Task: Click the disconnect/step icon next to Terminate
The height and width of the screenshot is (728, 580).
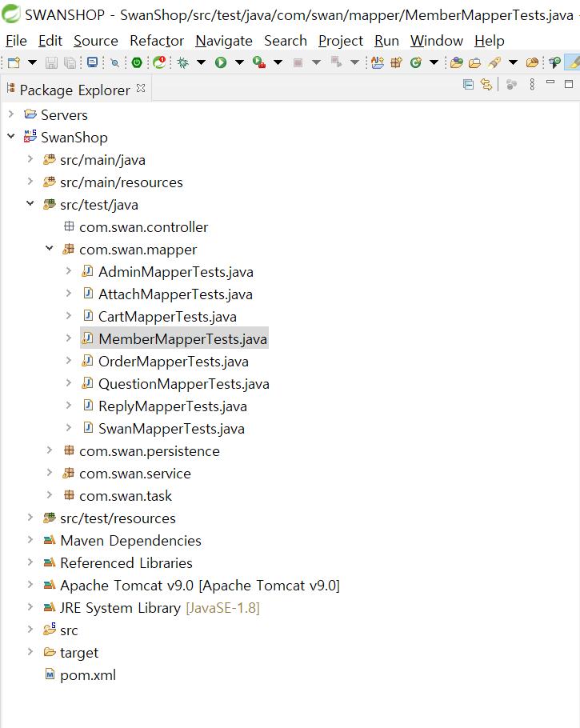Action: tap(336, 62)
